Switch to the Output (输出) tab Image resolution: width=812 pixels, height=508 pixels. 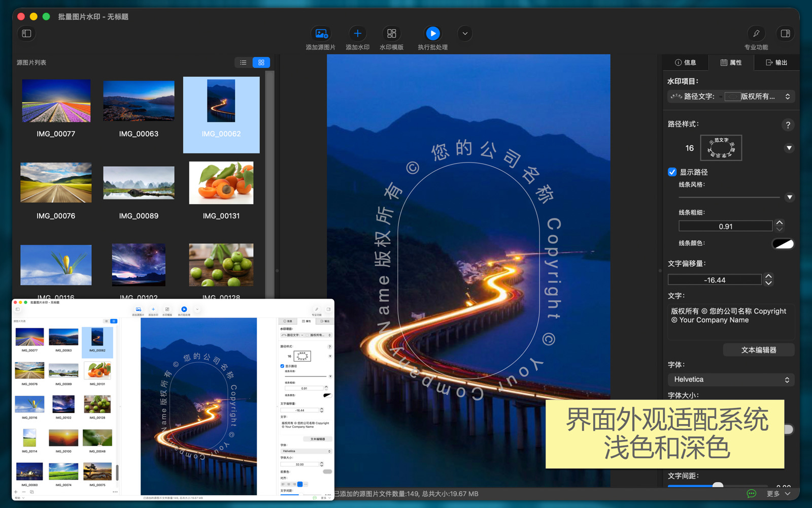[776, 62]
